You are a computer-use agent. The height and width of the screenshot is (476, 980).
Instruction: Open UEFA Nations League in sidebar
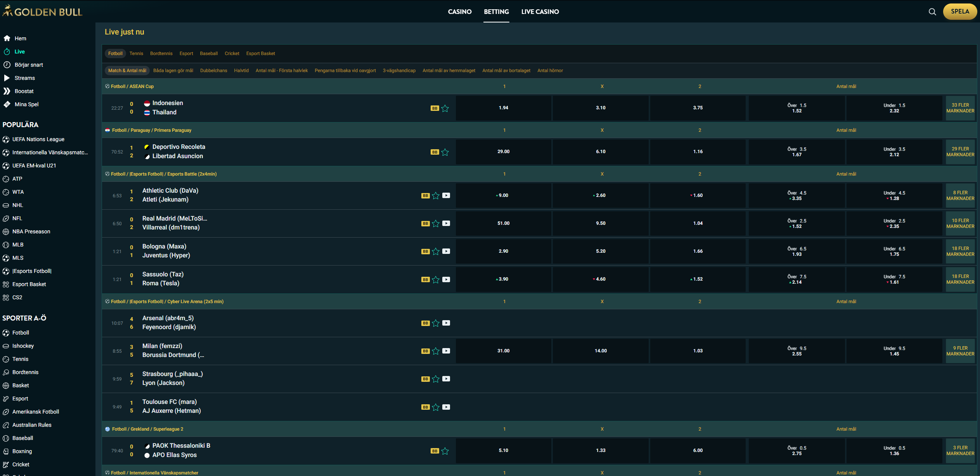click(38, 139)
